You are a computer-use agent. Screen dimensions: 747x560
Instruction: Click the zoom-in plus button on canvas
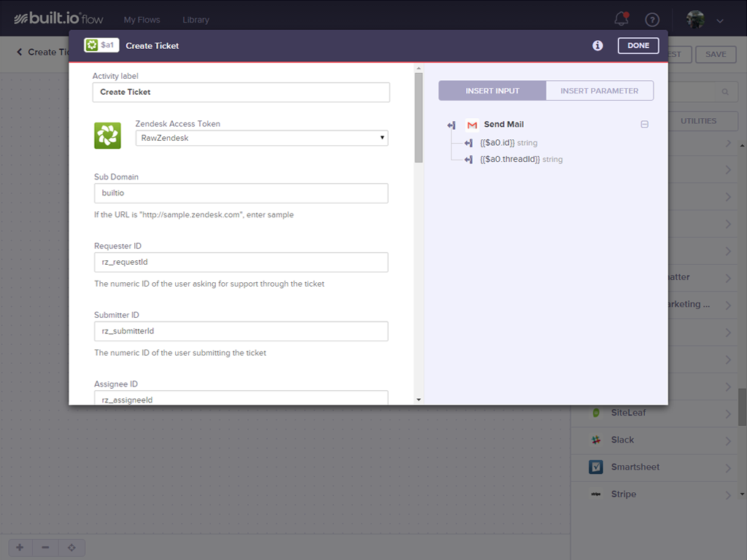coord(20,548)
